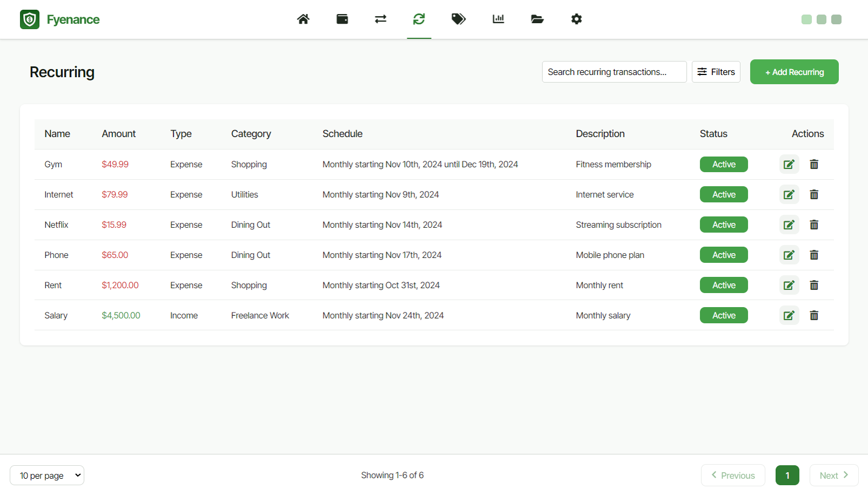The width and height of the screenshot is (868, 496).
Task: Toggle Active status for Salary
Action: click(x=723, y=315)
